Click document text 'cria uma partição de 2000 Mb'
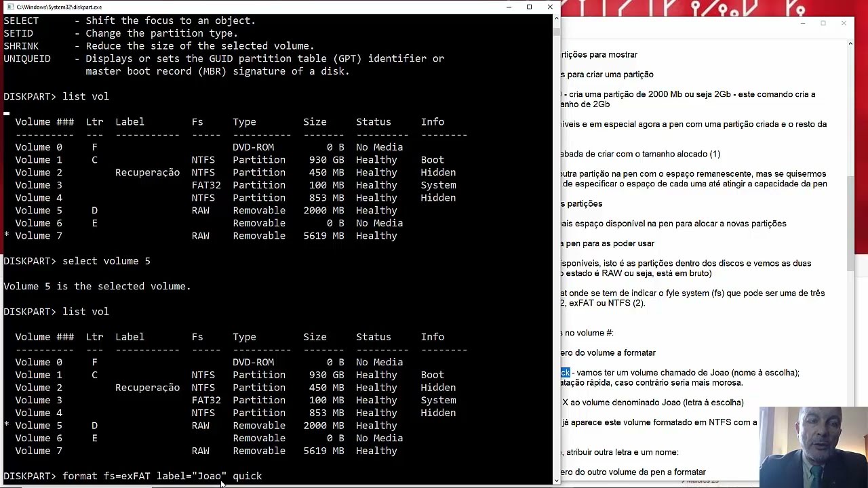The height and width of the screenshot is (488, 868). (623, 94)
